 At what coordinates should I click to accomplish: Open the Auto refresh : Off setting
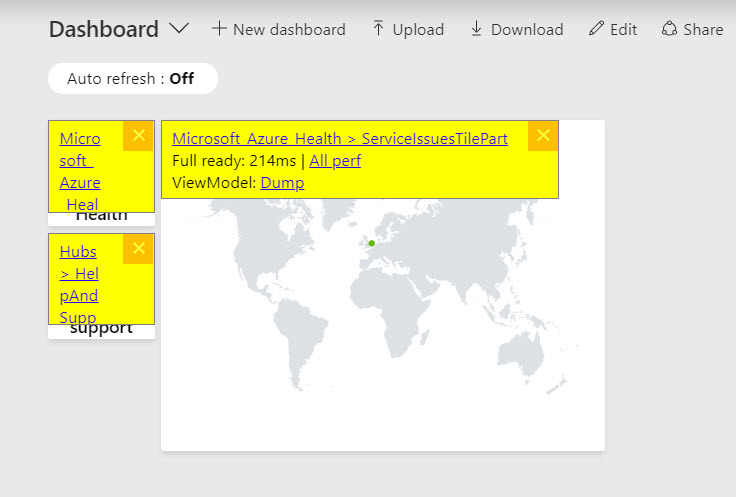pos(133,78)
